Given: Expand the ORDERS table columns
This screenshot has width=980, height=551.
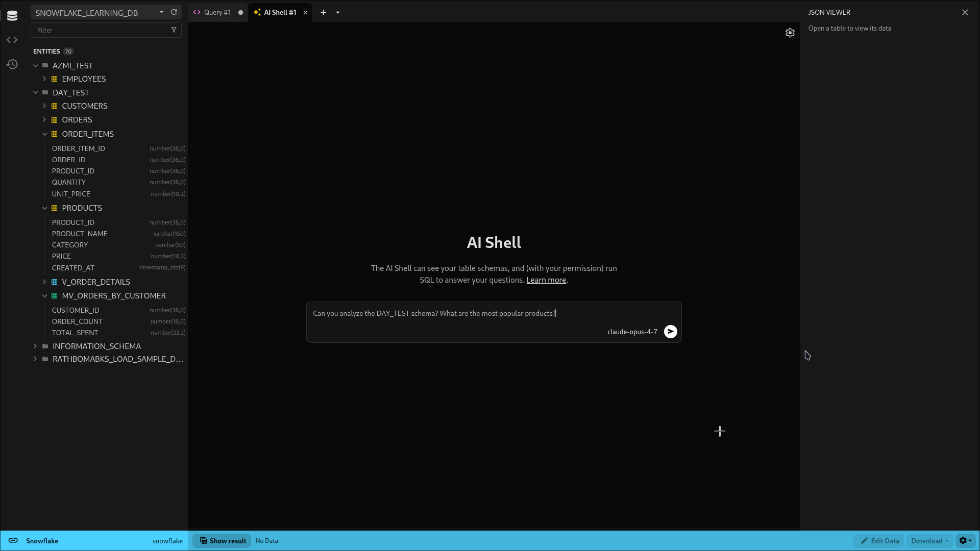Looking at the screenshot, I should (44, 120).
